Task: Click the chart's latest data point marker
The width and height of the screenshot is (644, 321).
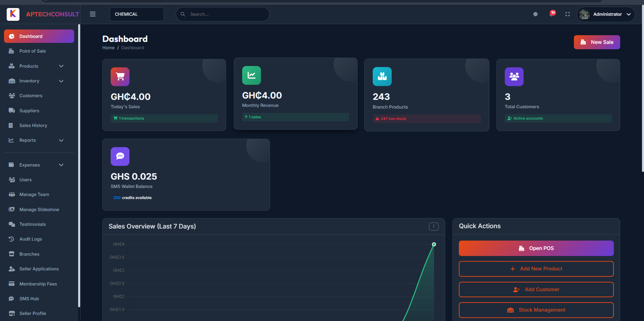Action: [434, 244]
